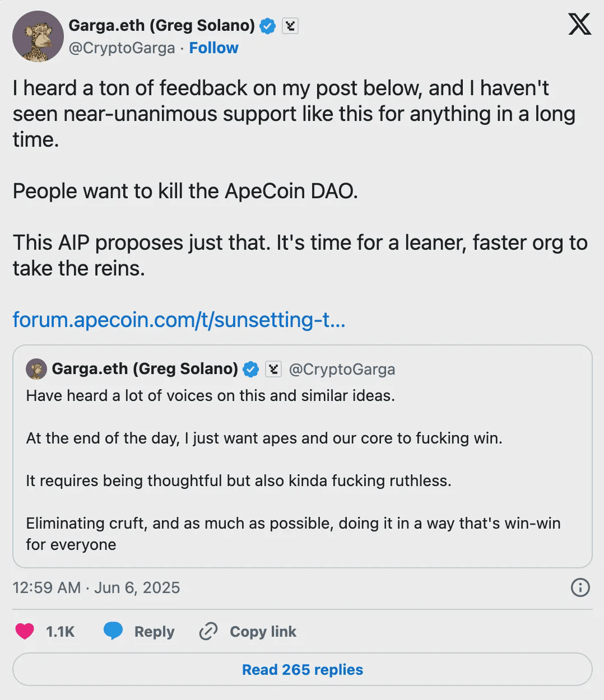Click the Reply label
This screenshot has width=604, height=700.
click(x=154, y=632)
